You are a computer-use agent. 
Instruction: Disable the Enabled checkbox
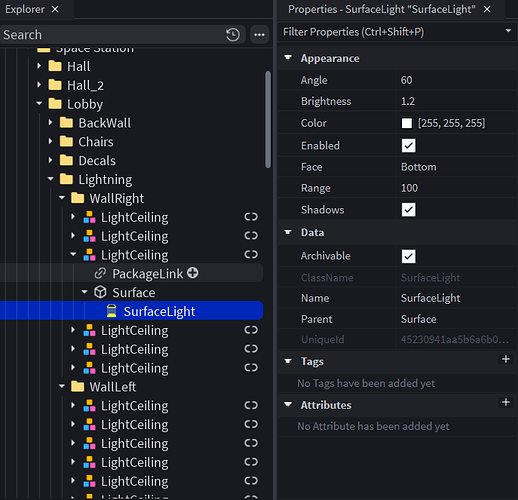coord(408,146)
